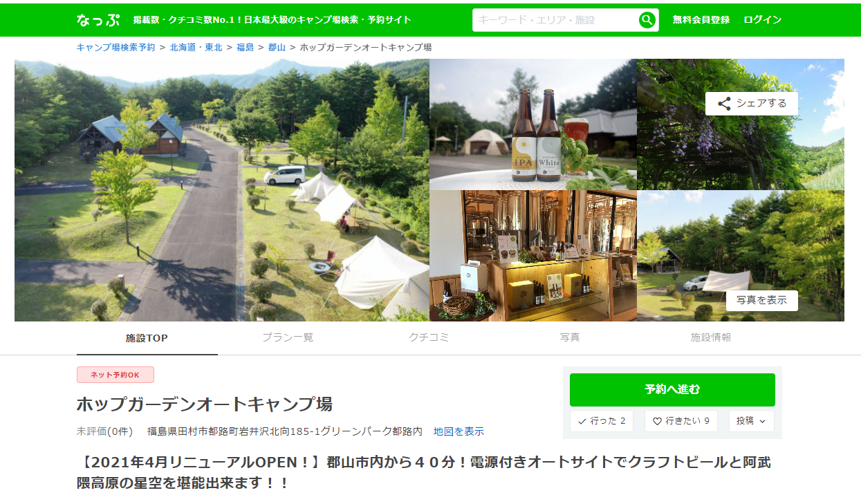
Task: Open 地図を表示 map link
Action: (x=459, y=431)
